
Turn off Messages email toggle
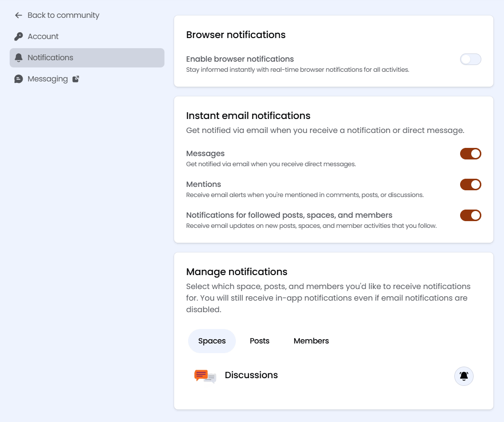click(471, 154)
